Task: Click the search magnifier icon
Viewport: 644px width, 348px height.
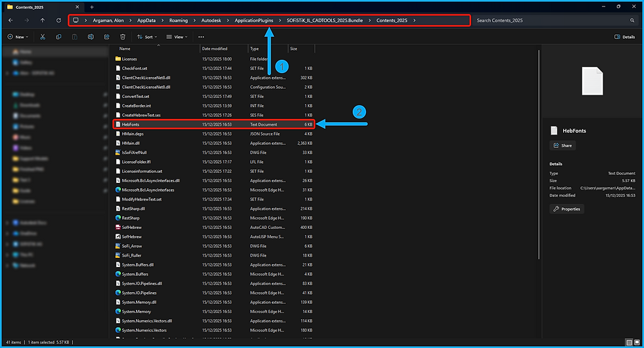Action: 632,20
